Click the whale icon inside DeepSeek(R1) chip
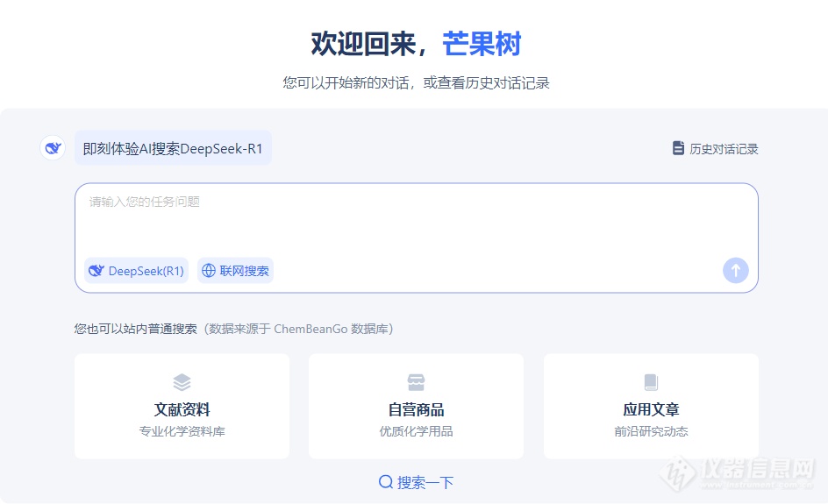 click(x=96, y=271)
